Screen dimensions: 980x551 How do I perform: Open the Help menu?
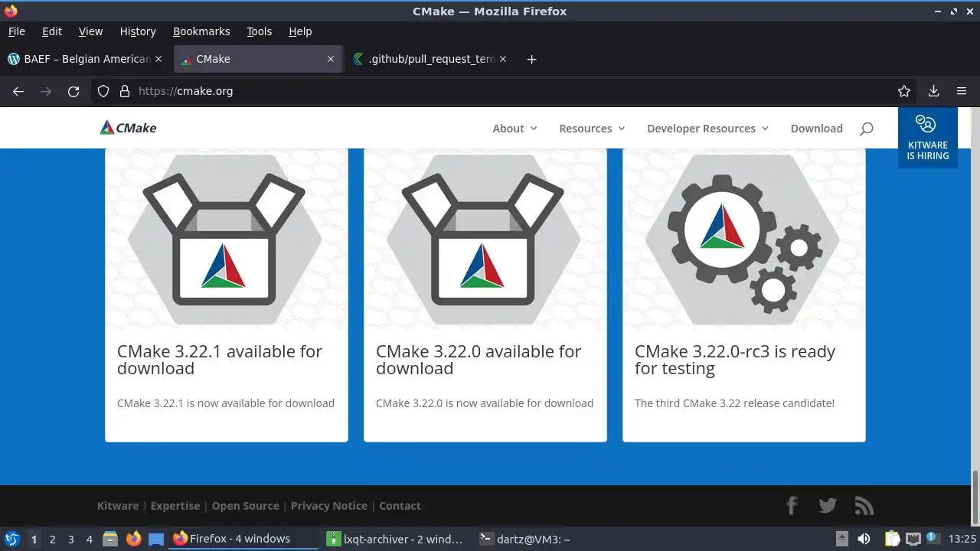pyautogui.click(x=300, y=31)
